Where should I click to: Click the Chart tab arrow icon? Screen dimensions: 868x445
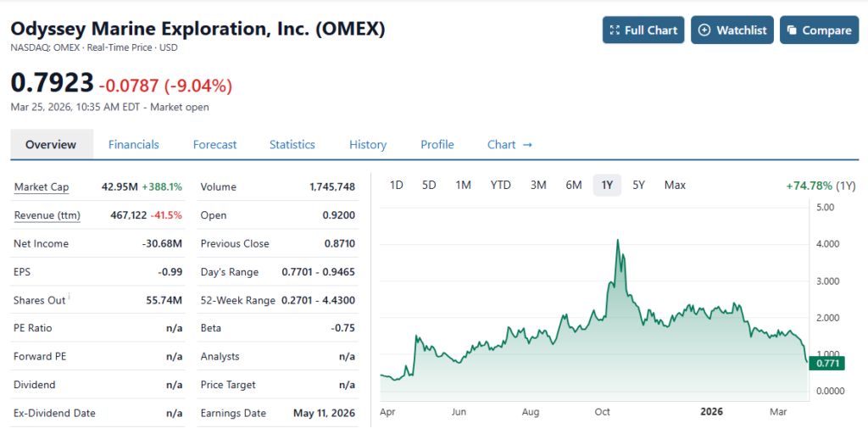click(527, 145)
